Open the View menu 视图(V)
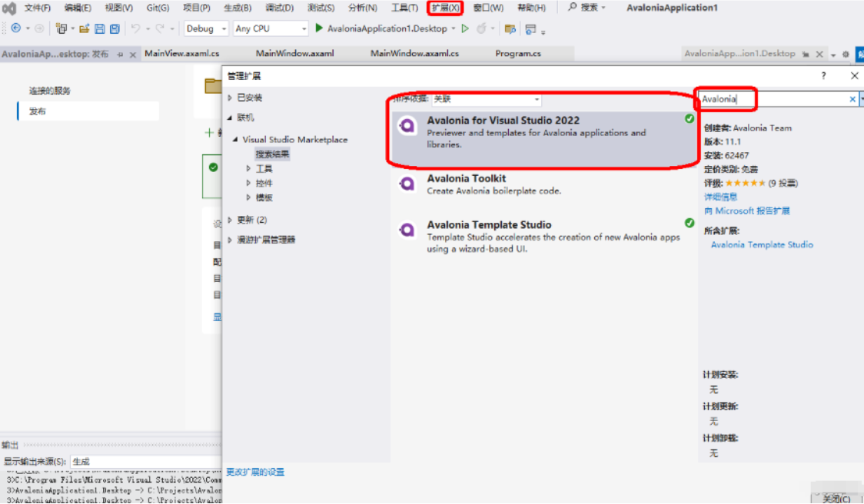Screen dimensions: 864x504 point(119,8)
